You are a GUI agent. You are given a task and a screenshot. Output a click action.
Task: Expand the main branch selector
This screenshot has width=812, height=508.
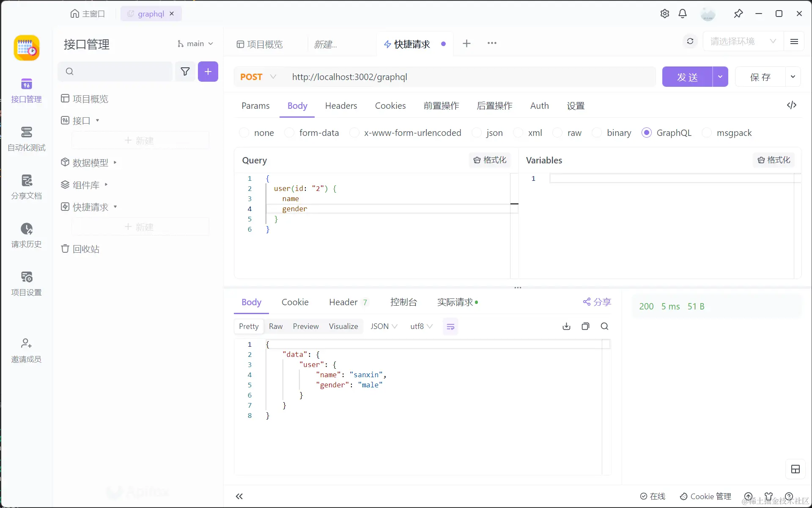[x=195, y=44]
